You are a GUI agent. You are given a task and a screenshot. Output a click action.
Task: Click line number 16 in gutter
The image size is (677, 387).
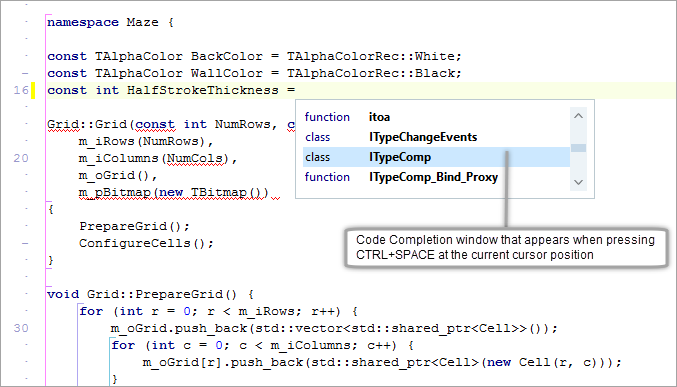21,90
